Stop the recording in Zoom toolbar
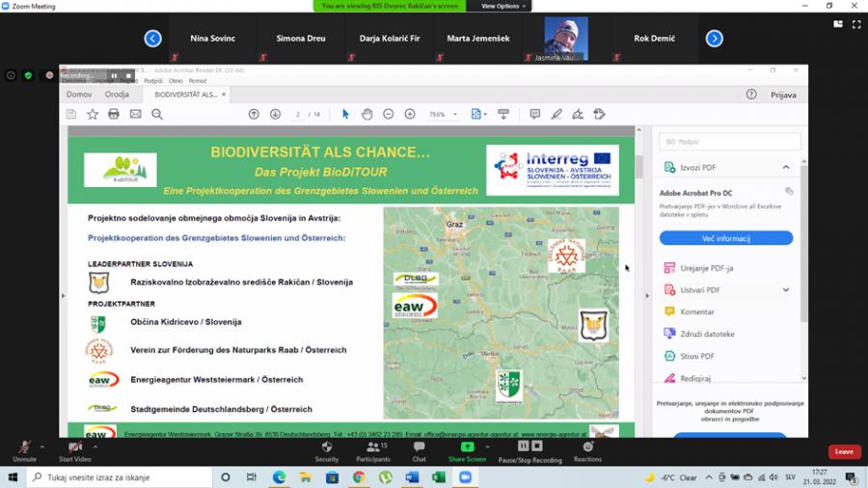 (537, 446)
